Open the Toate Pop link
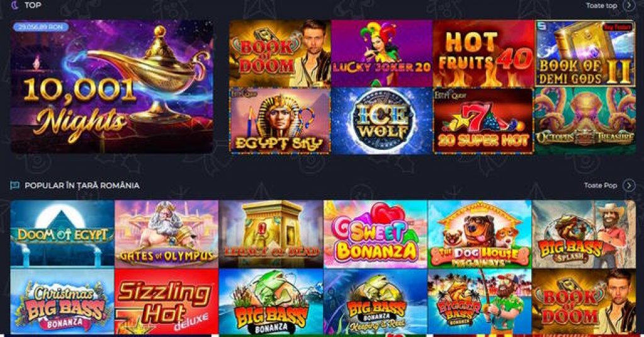 601,185
